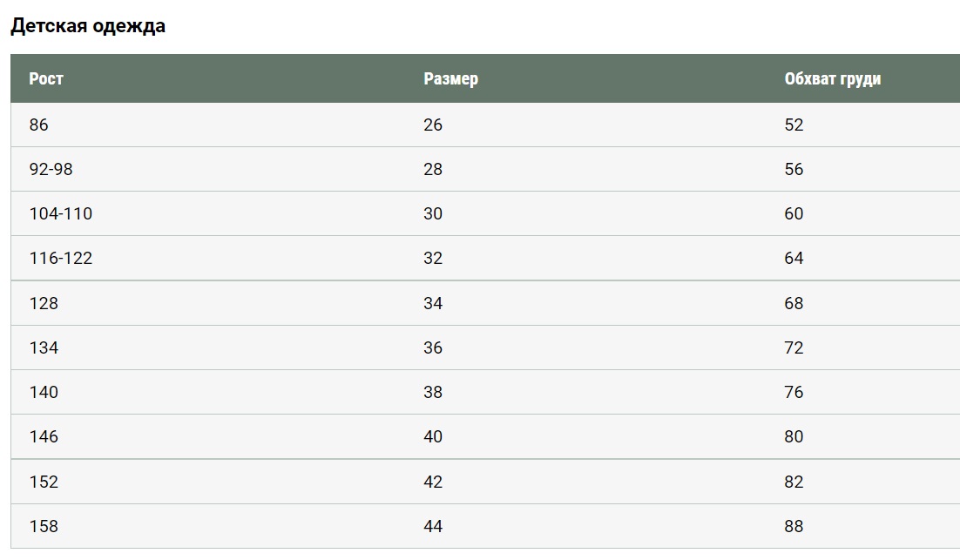Select the height cell "86"
This screenshot has height=560, width=960.
tap(39, 125)
